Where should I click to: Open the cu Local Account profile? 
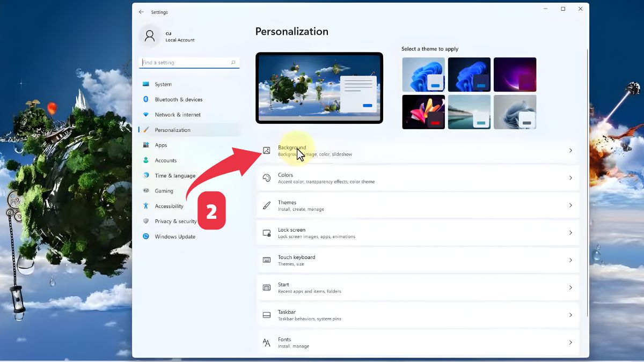tap(166, 36)
